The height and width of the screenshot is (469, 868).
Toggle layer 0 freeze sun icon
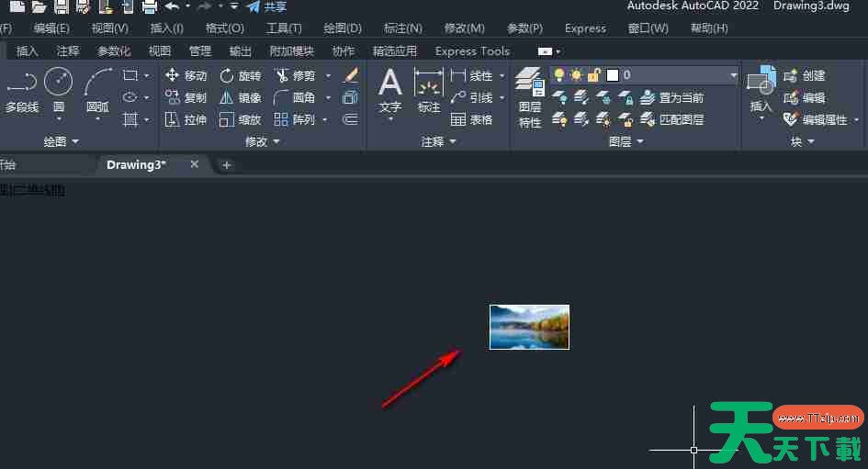[576, 74]
